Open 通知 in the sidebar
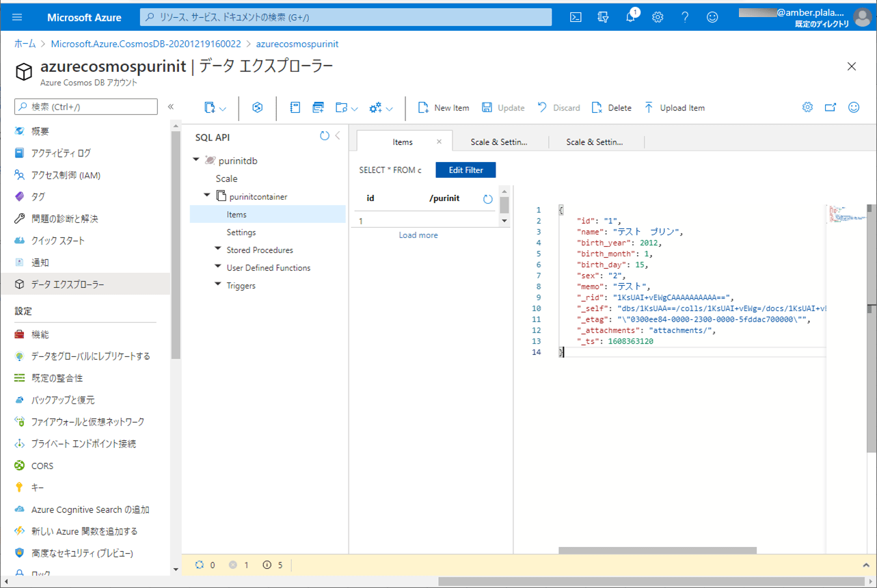The height and width of the screenshot is (588, 877). (x=40, y=263)
